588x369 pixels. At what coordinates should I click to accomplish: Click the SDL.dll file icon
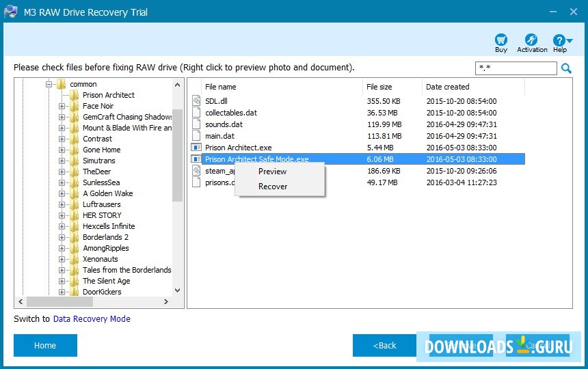pos(196,100)
